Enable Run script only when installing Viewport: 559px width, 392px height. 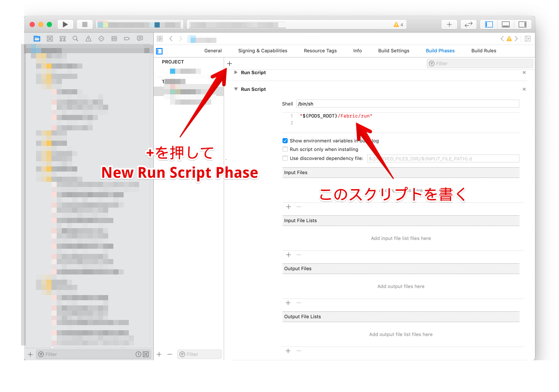tap(285, 149)
